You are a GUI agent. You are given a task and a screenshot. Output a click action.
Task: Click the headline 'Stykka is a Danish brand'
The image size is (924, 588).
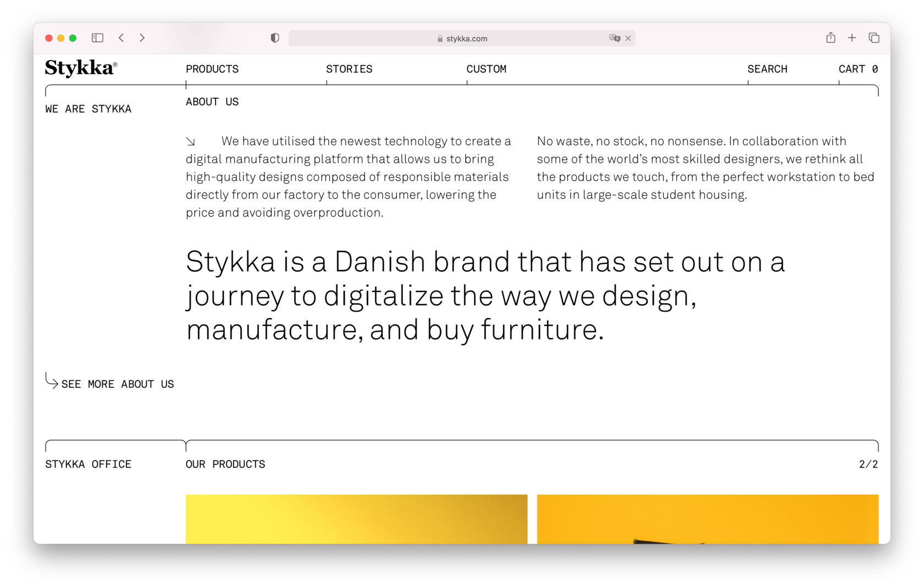485,295
